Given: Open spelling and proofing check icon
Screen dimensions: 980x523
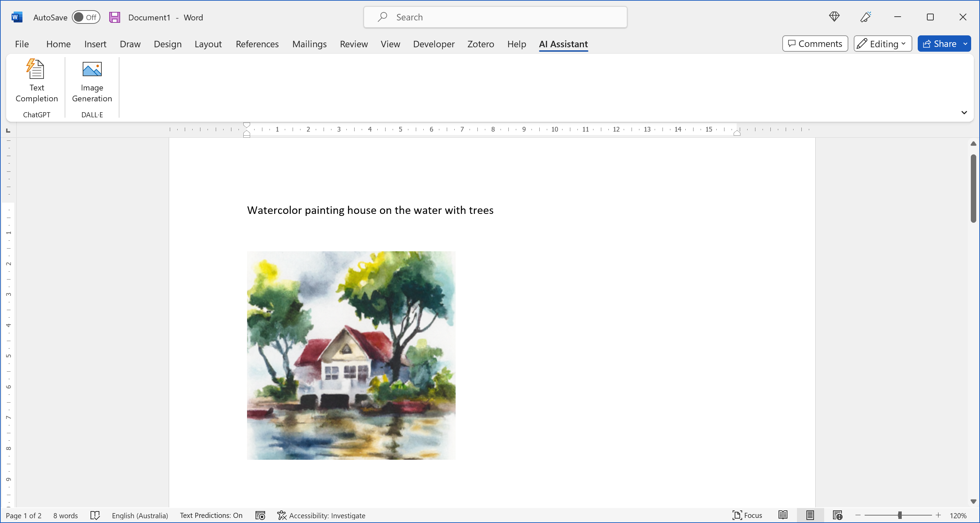Looking at the screenshot, I should [95, 516].
